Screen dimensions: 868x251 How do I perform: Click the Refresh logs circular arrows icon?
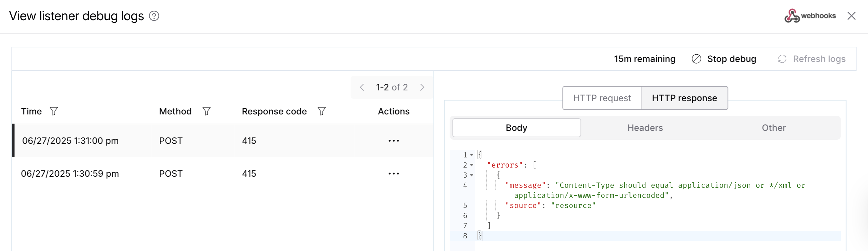782,59
